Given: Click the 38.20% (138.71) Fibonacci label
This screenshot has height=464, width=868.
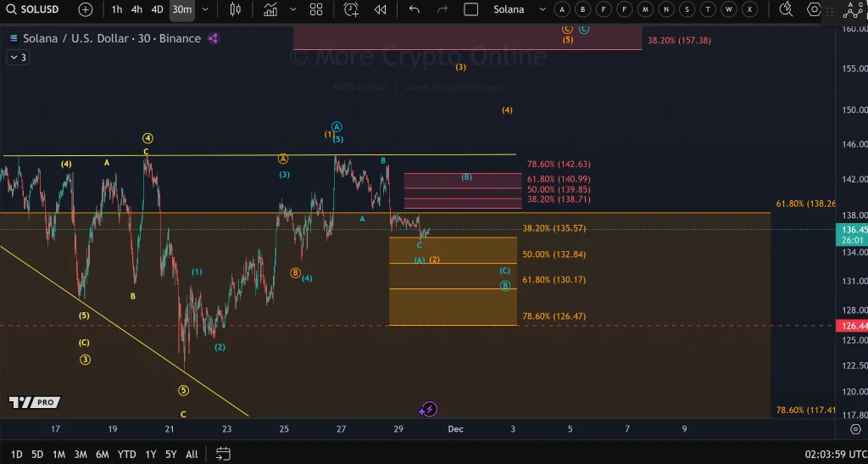Looking at the screenshot, I should pos(559,198).
